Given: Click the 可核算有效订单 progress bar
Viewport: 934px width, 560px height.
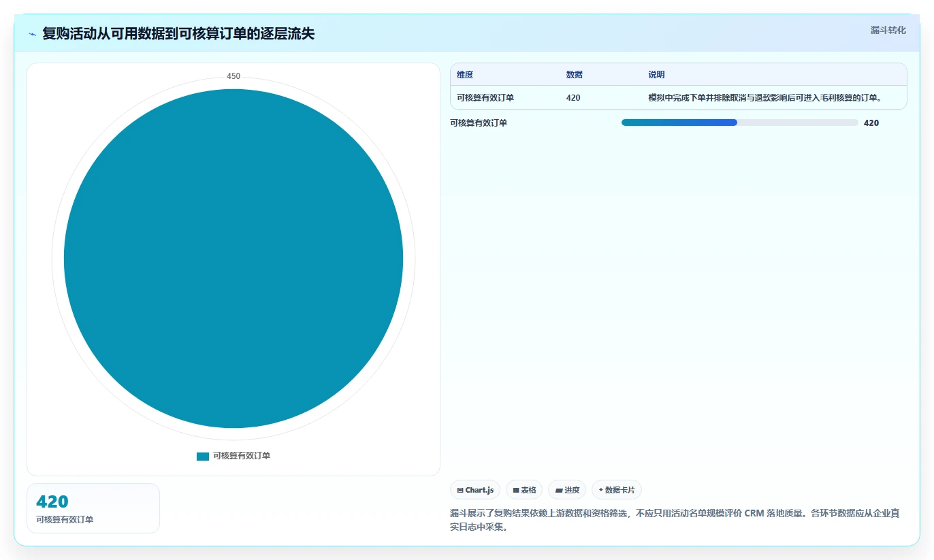Looking at the screenshot, I should coord(740,122).
